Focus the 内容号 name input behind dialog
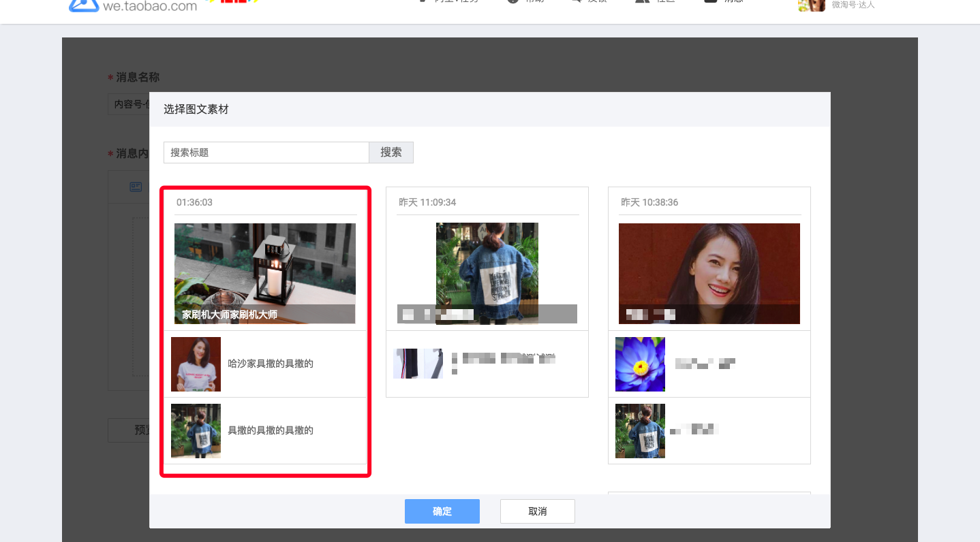This screenshot has width=980, height=542. point(129,104)
